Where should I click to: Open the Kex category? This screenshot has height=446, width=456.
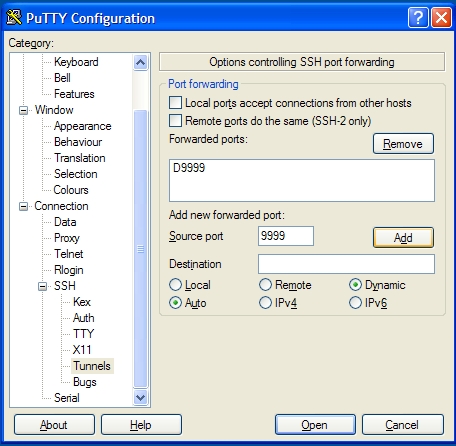click(x=82, y=302)
